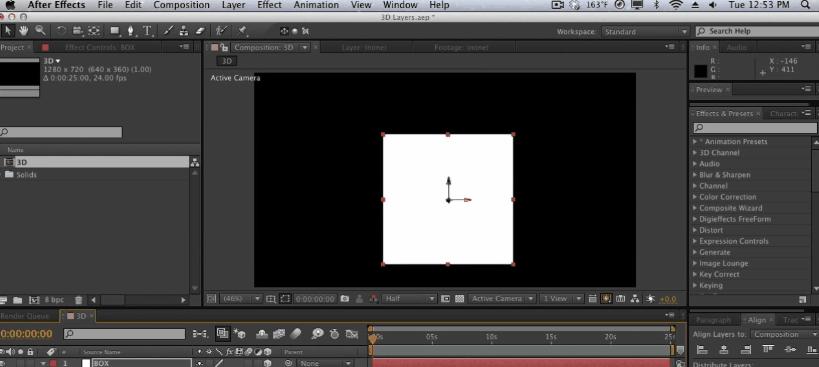Create a new composition from Project panel
The width and height of the screenshot is (819, 367).
coord(34,300)
